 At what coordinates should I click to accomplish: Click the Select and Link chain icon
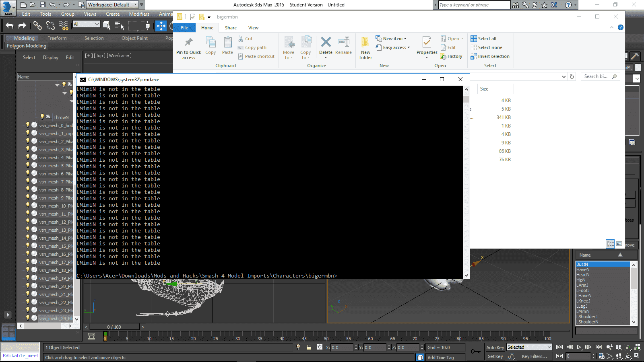tap(37, 26)
